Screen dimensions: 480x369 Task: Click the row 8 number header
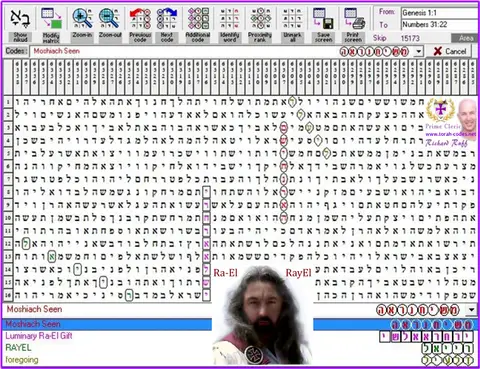tap(8, 192)
